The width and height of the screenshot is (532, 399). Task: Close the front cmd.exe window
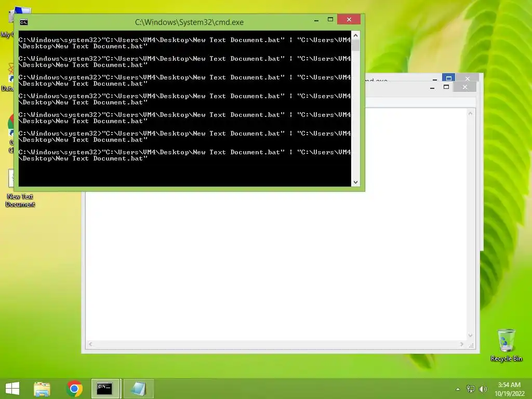pos(349,20)
